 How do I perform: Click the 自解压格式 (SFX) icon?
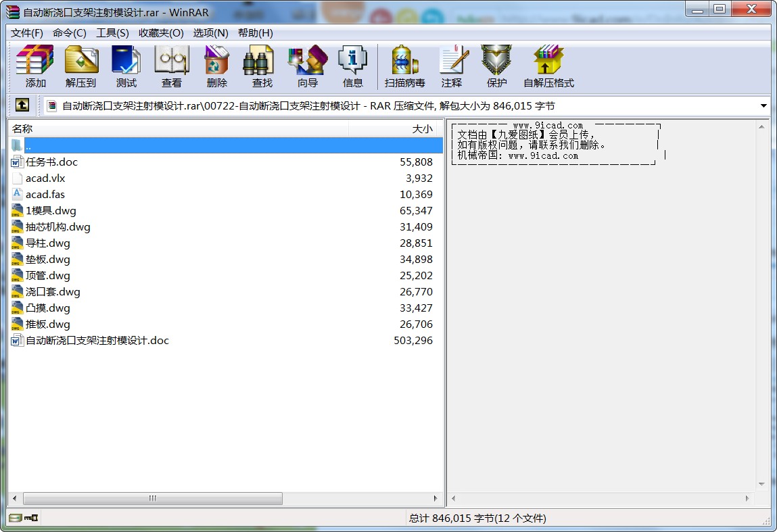click(x=548, y=67)
